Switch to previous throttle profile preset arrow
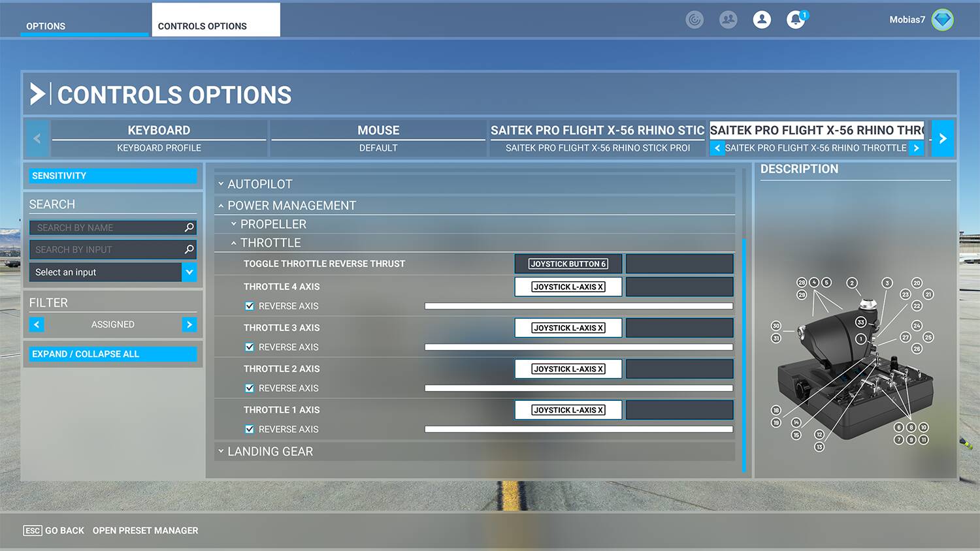Screen dimensions: 980x551 coord(717,148)
